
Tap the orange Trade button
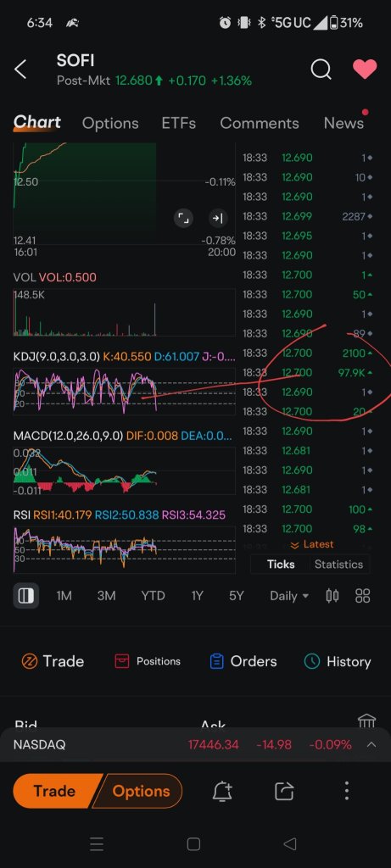(x=54, y=791)
